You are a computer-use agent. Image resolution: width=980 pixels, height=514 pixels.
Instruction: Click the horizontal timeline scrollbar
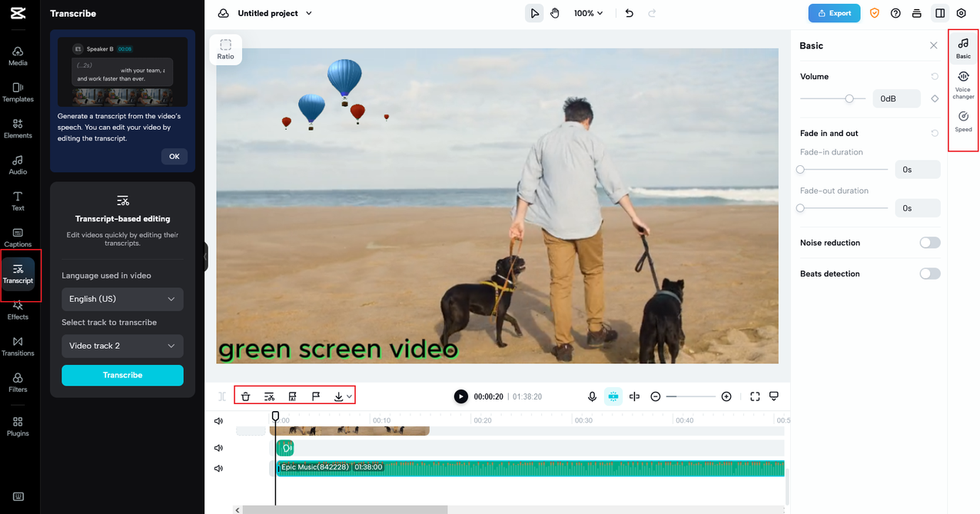click(346, 509)
